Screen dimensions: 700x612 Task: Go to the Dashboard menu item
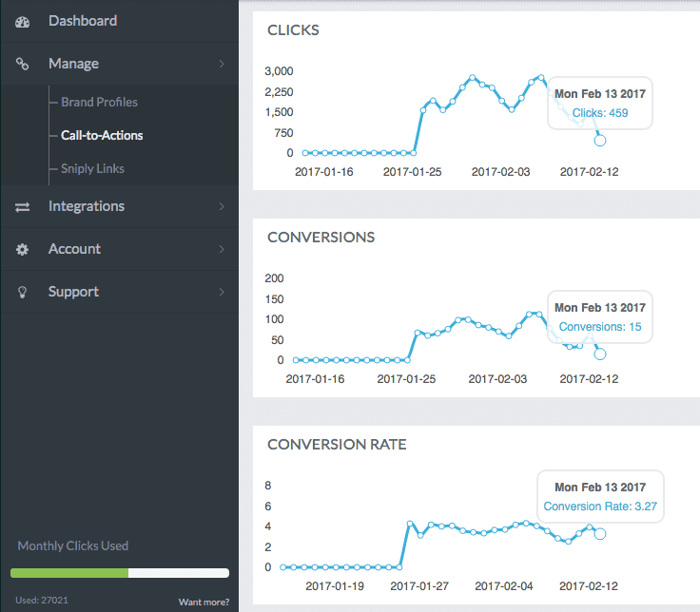pyautogui.click(x=83, y=21)
